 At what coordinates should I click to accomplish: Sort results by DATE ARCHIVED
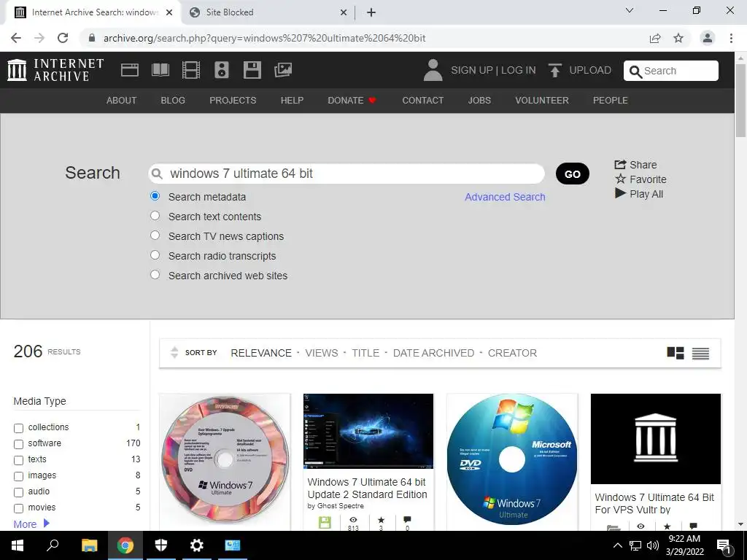(433, 353)
